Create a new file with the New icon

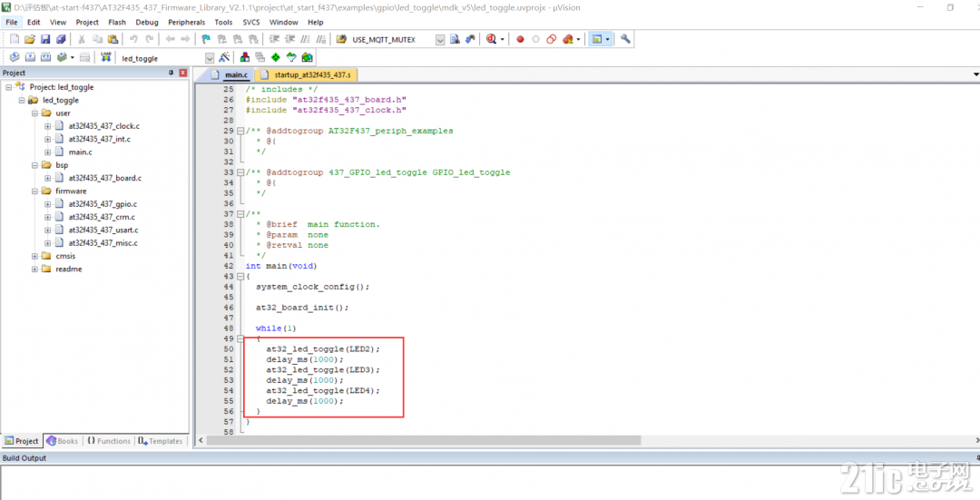[x=15, y=39]
